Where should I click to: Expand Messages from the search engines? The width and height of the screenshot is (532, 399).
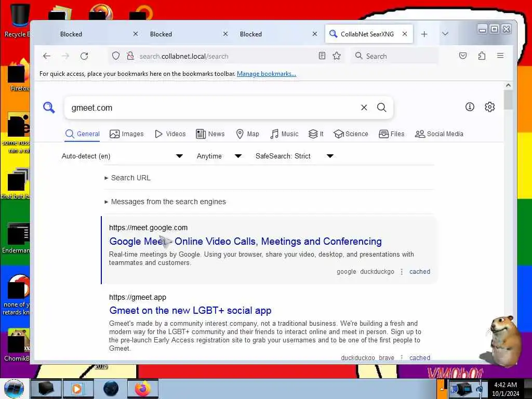coord(165,202)
